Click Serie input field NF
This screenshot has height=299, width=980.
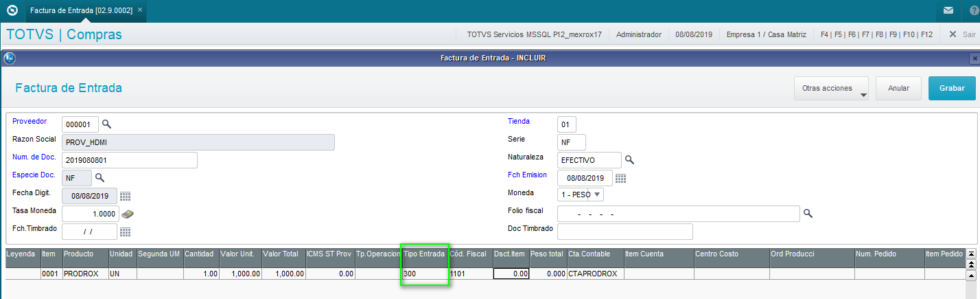coord(572,142)
